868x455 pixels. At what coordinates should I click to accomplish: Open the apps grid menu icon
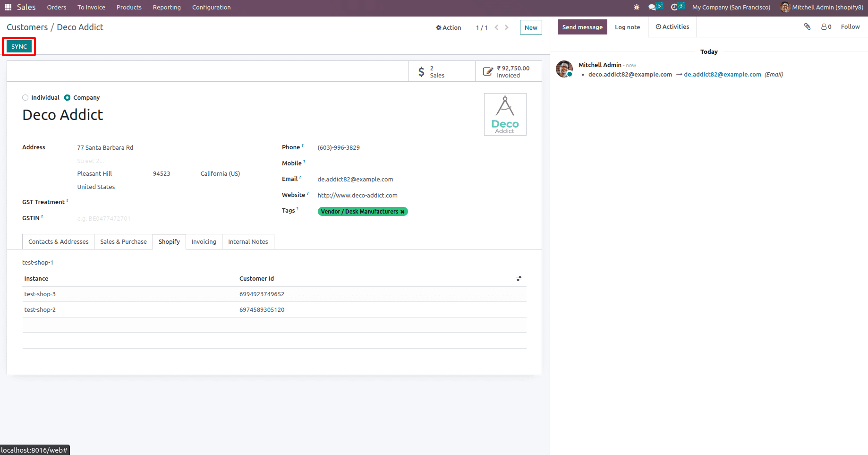(x=8, y=7)
